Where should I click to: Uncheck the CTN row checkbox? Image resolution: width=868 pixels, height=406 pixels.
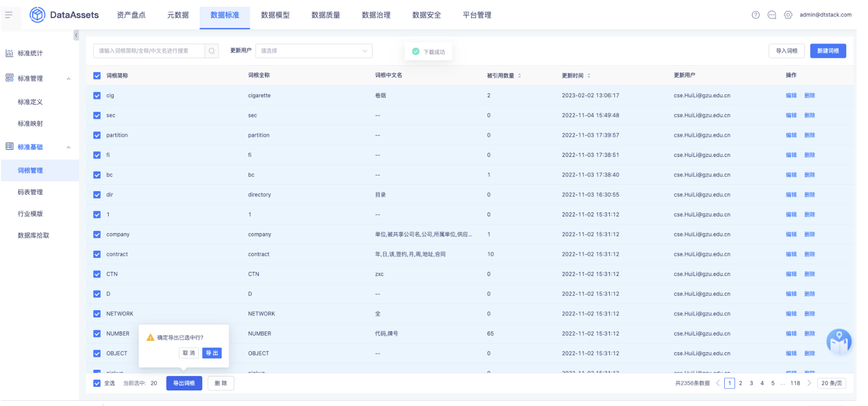[x=97, y=274]
